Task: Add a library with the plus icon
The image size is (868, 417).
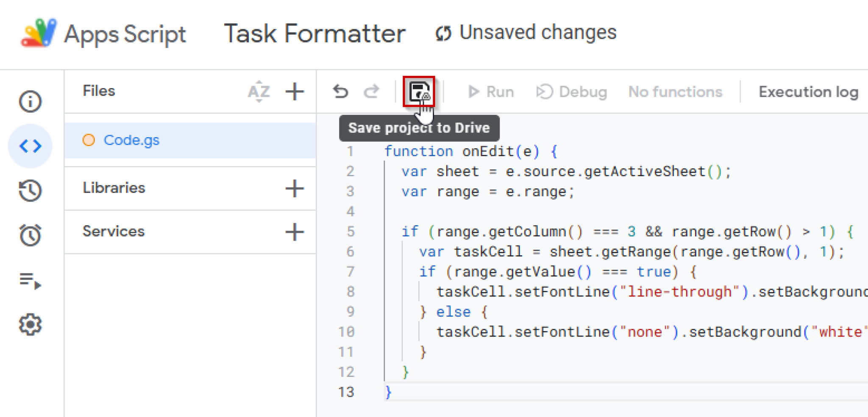Action: click(295, 189)
